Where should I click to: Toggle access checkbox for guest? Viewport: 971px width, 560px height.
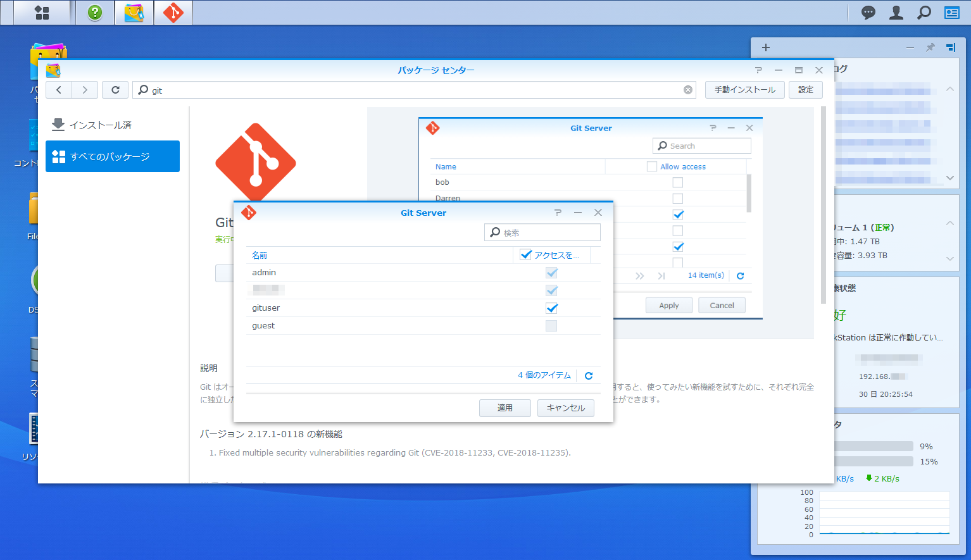[552, 326]
